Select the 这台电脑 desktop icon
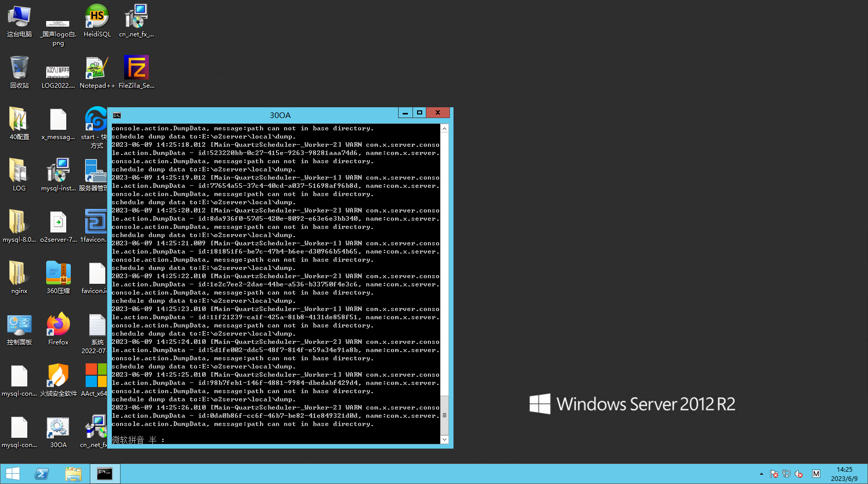 pos(19,22)
